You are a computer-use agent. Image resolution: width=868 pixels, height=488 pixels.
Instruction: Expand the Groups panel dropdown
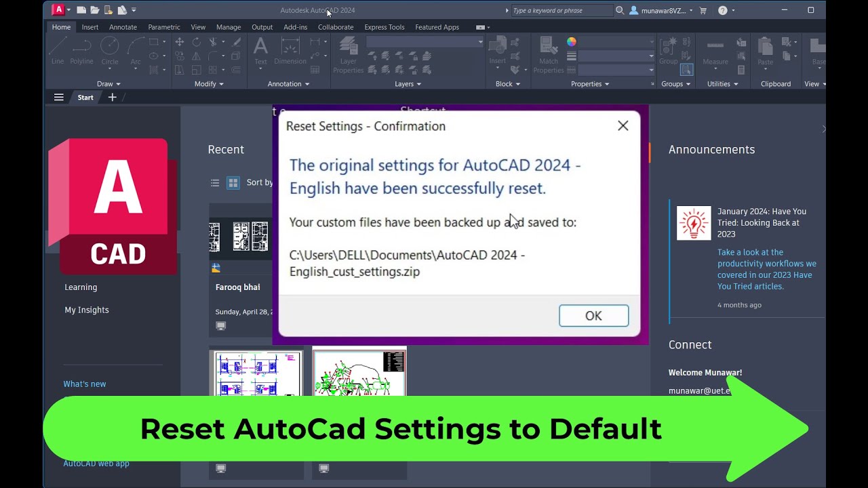point(676,84)
